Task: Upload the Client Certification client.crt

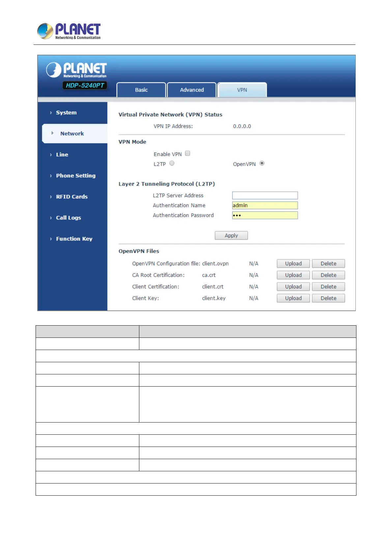Action: [x=293, y=287]
